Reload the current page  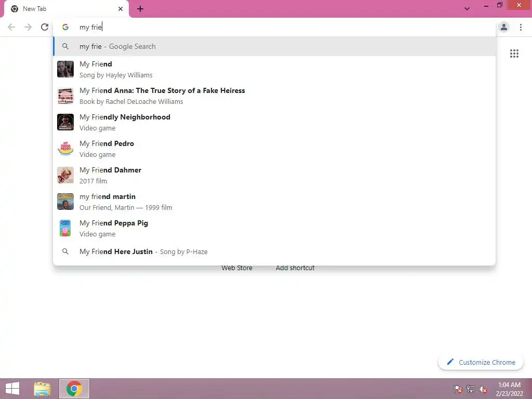(x=45, y=27)
